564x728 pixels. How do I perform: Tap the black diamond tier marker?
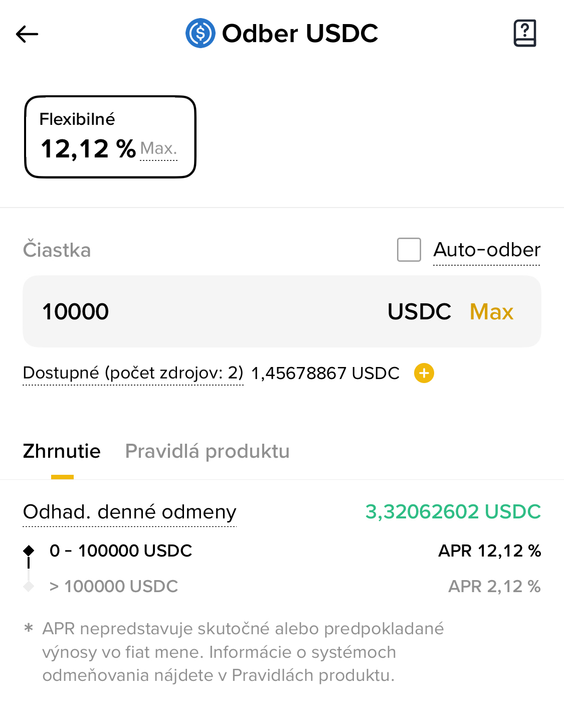(29, 551)
